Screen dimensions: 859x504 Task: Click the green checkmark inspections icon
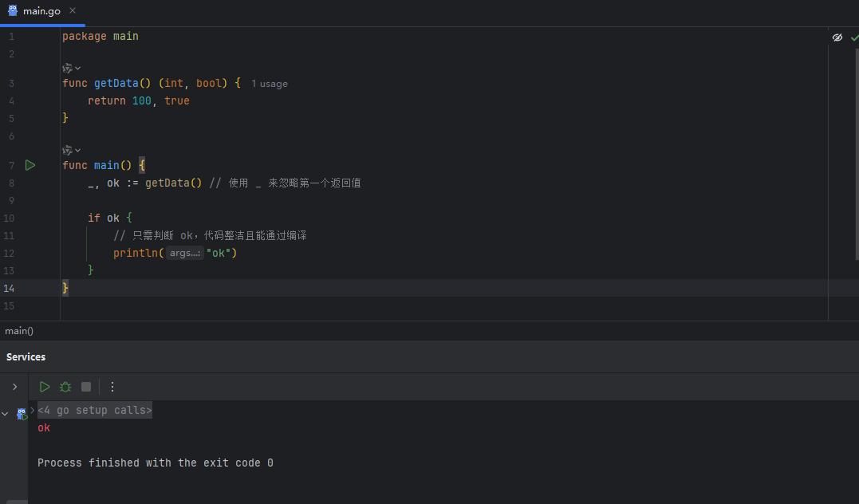854,37
